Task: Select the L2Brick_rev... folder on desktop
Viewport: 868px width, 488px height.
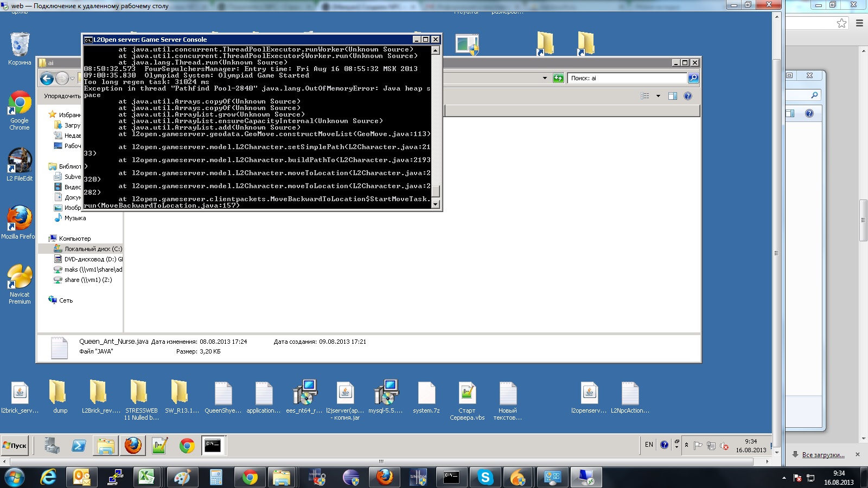Action: click(101, 397)
